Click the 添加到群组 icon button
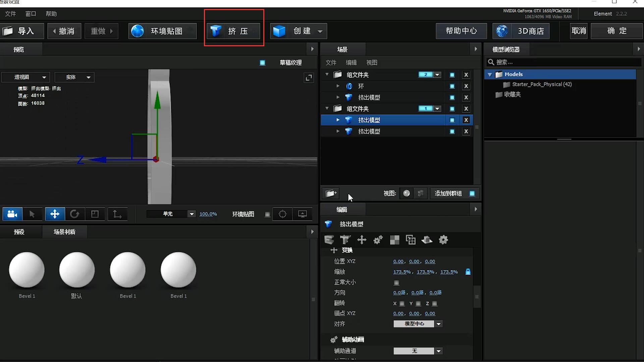Screen dimensions: 644x362 point(472,193)
